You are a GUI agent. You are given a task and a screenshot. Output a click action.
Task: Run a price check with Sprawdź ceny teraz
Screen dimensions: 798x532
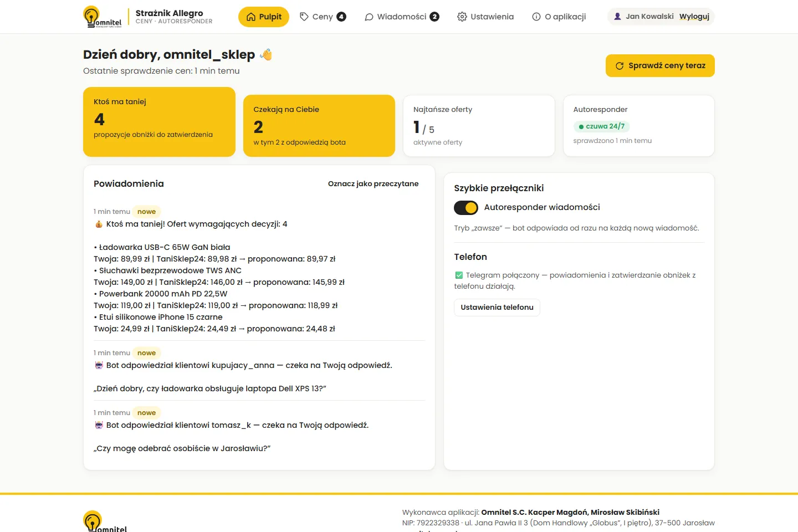[x=660, y=65]
